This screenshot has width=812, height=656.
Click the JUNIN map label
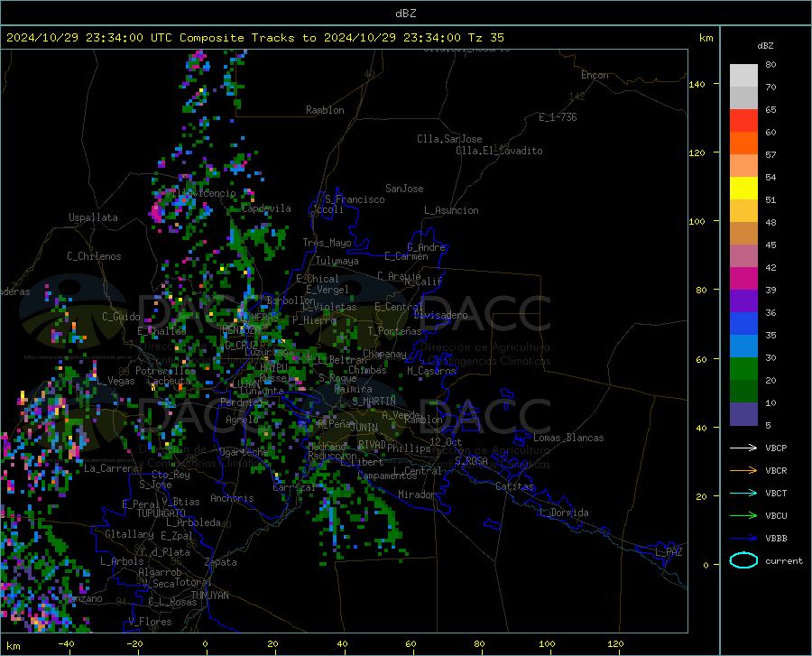(364, 427)
